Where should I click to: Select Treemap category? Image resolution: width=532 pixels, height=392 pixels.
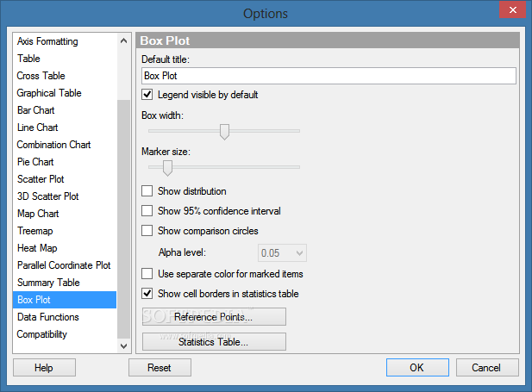(x=65, y=231)
